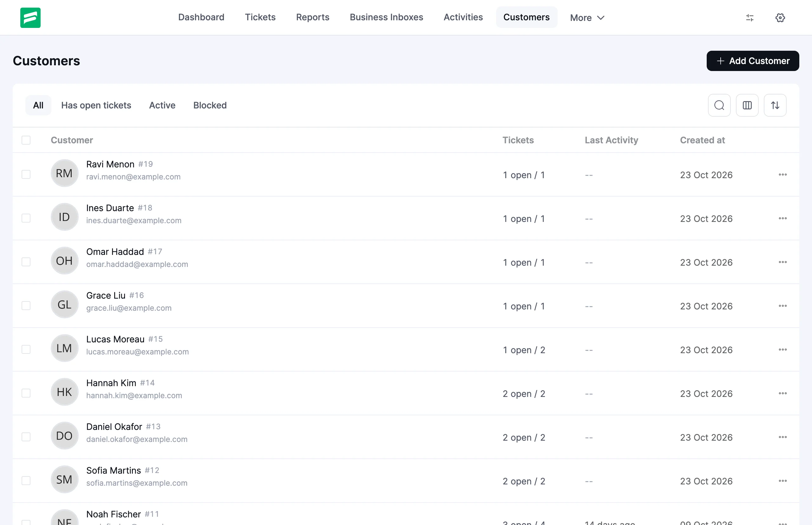
Task: Click omar.haddad@example.com email text
Action: click(x=137, y=264)
